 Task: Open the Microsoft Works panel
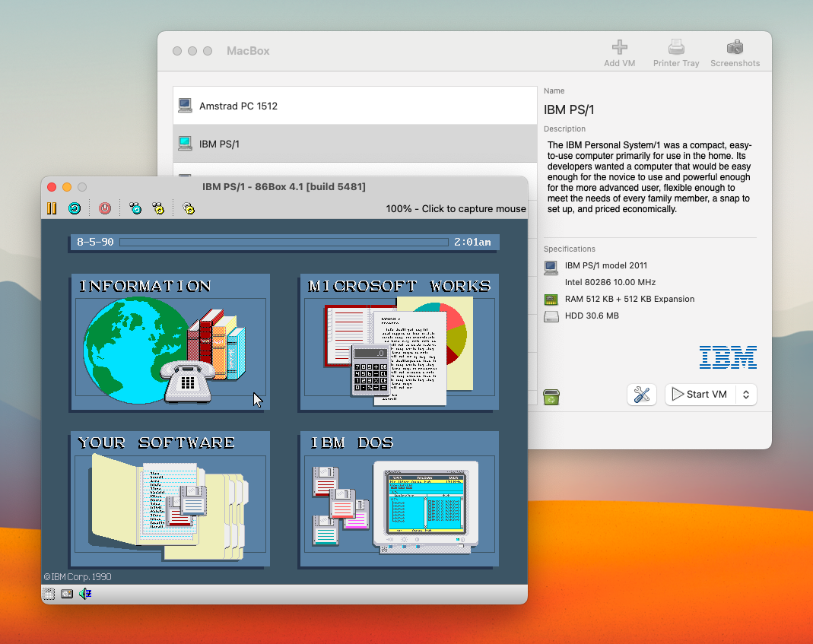399,343
